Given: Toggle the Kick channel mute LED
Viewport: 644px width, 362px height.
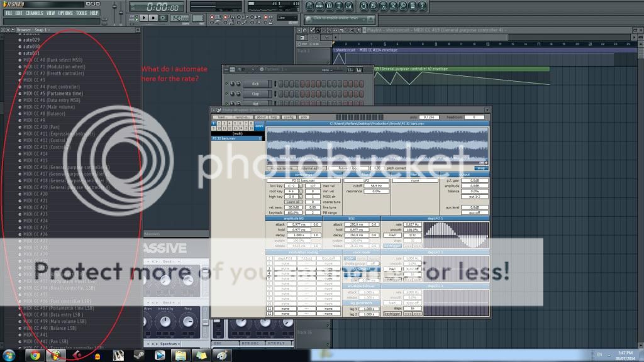Looking at the screenshot, I should pos(226,84).
